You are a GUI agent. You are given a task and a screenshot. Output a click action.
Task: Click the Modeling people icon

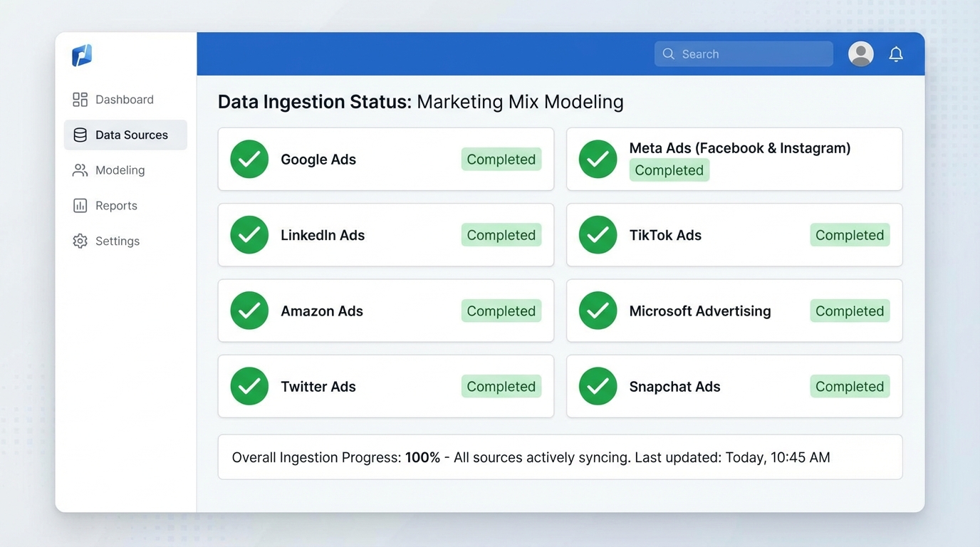[x=80, y=170]
